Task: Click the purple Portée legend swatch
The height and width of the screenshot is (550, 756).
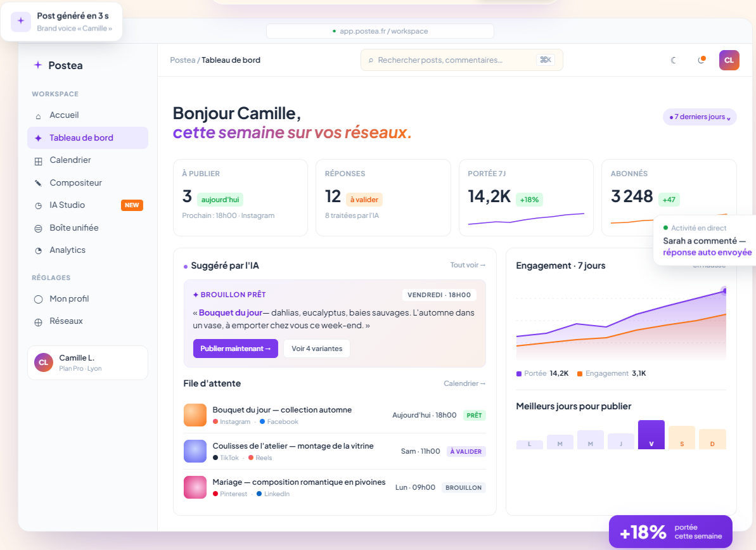Action: tap(519, 374)
